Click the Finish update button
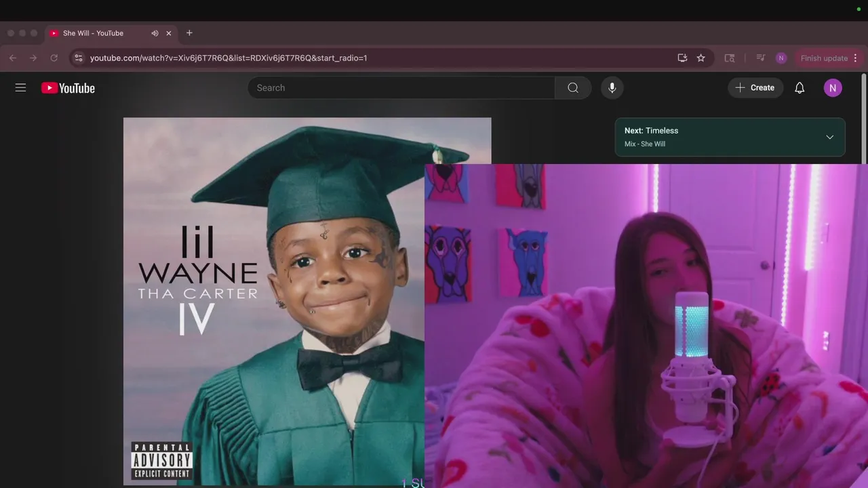Screen dimensions: 868x488 [x=824, y=58]
